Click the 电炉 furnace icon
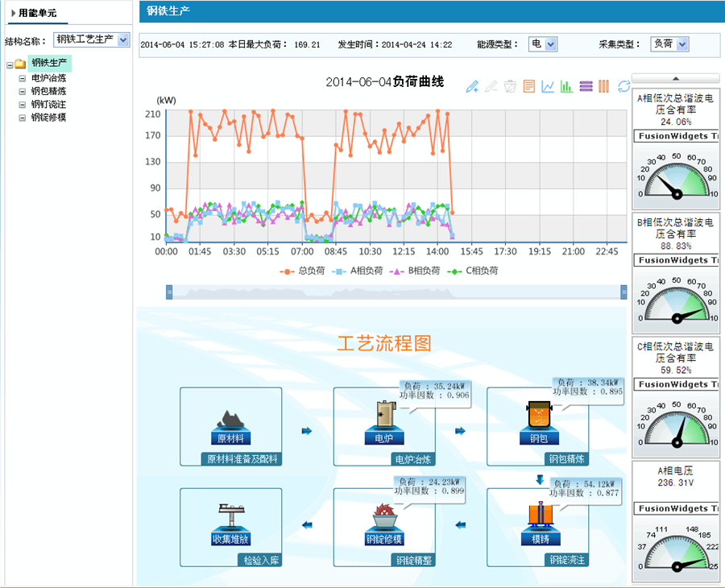725x588 pixels. (x=384, y=414)
